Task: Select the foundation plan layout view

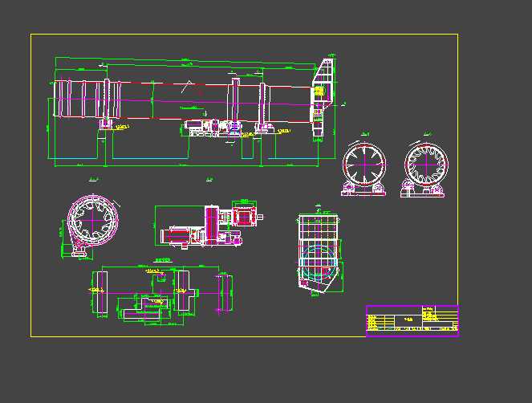Action: click(160, 294)
